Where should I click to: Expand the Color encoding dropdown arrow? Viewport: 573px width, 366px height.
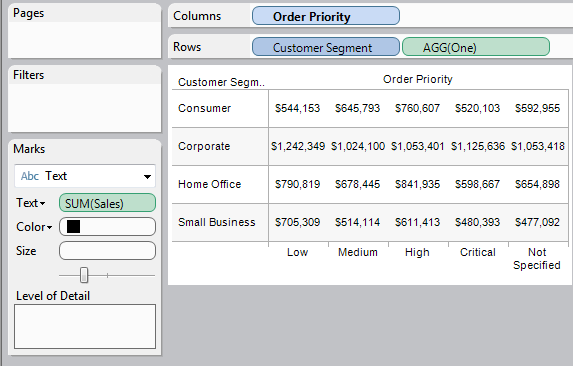pos(49,227)
